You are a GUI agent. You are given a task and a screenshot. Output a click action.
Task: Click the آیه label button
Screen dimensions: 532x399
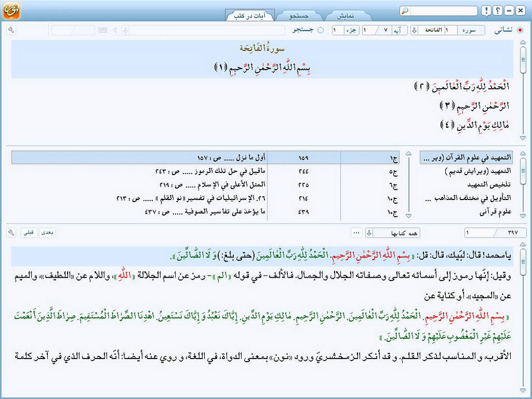400,30
